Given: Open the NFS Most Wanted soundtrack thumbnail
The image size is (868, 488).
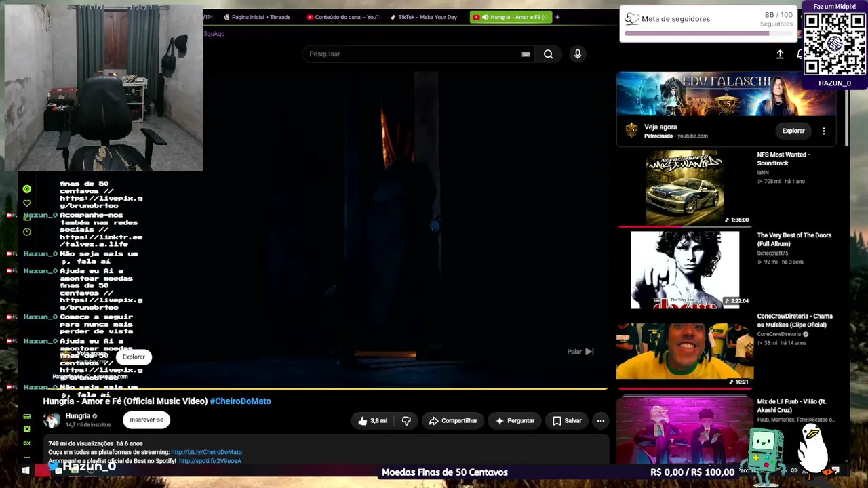Looking at the screenshot, I should tap(684, 188).
